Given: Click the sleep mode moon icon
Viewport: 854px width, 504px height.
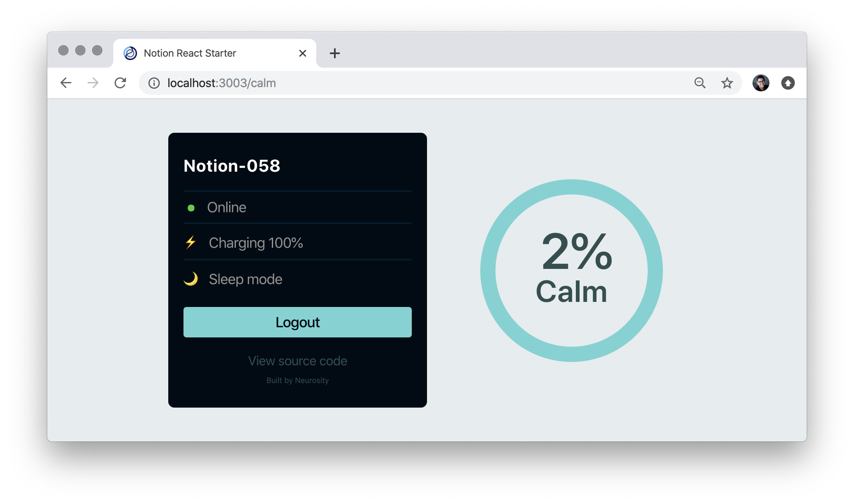Looking at the screenshot, I should click(191, 278).
